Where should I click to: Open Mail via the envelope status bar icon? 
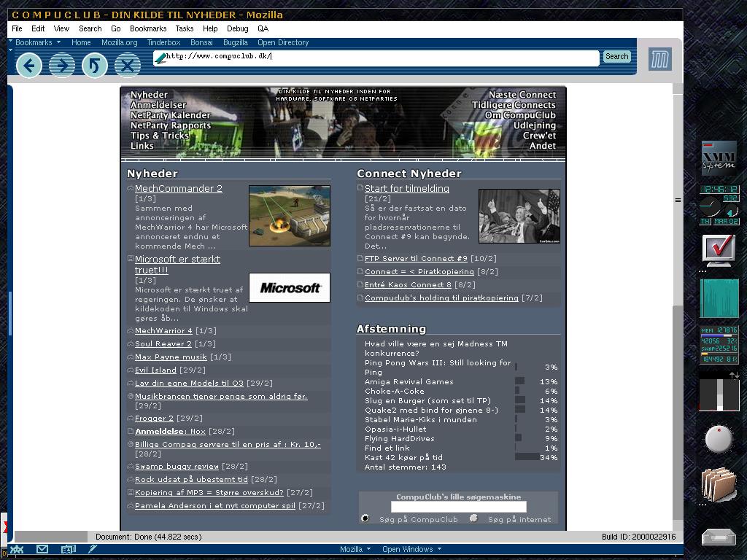[42, 549]
